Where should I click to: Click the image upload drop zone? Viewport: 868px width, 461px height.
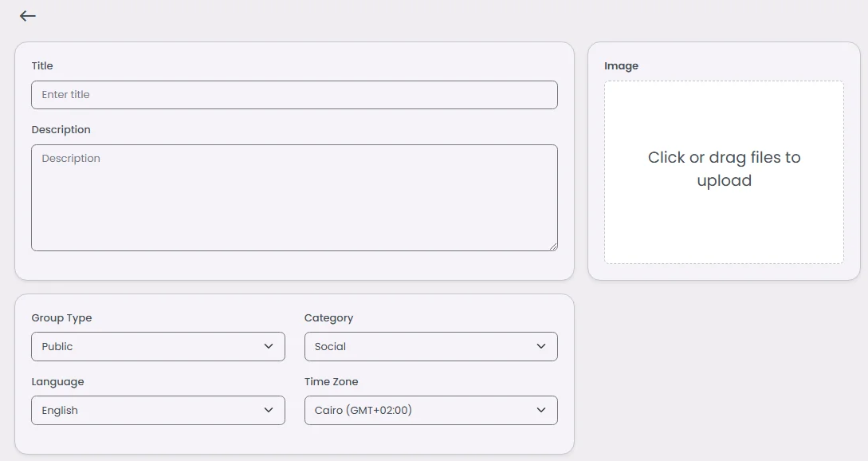(724, 172)
